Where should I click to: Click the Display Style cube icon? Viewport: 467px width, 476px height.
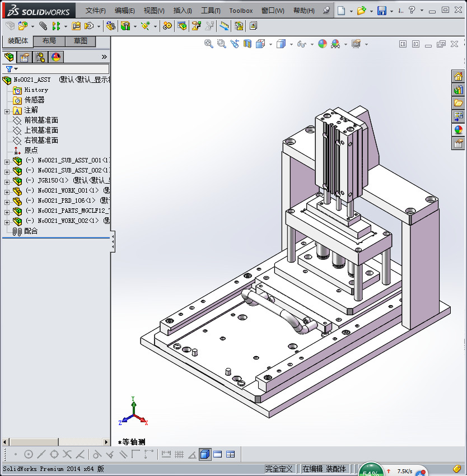281,44
